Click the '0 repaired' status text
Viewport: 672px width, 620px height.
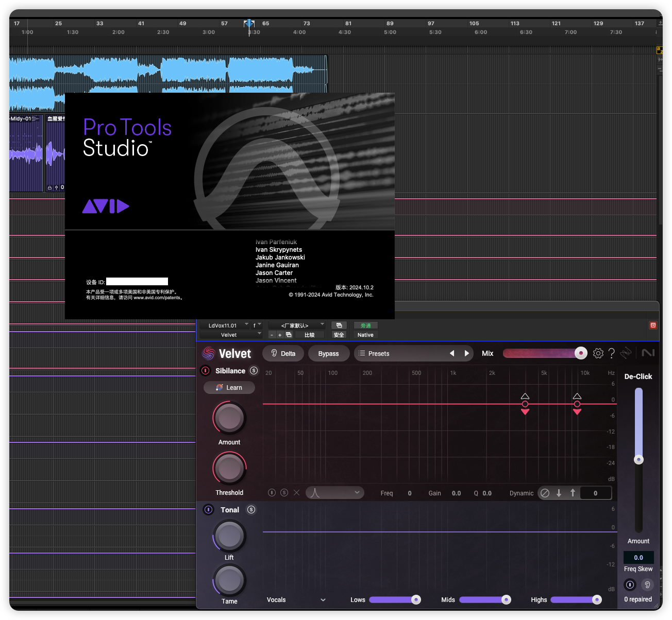(638, 599)
